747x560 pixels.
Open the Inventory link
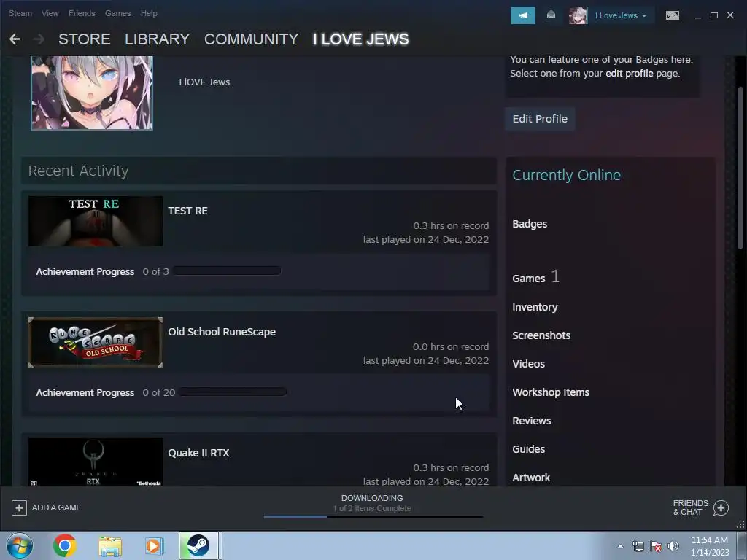pos(535,307)
